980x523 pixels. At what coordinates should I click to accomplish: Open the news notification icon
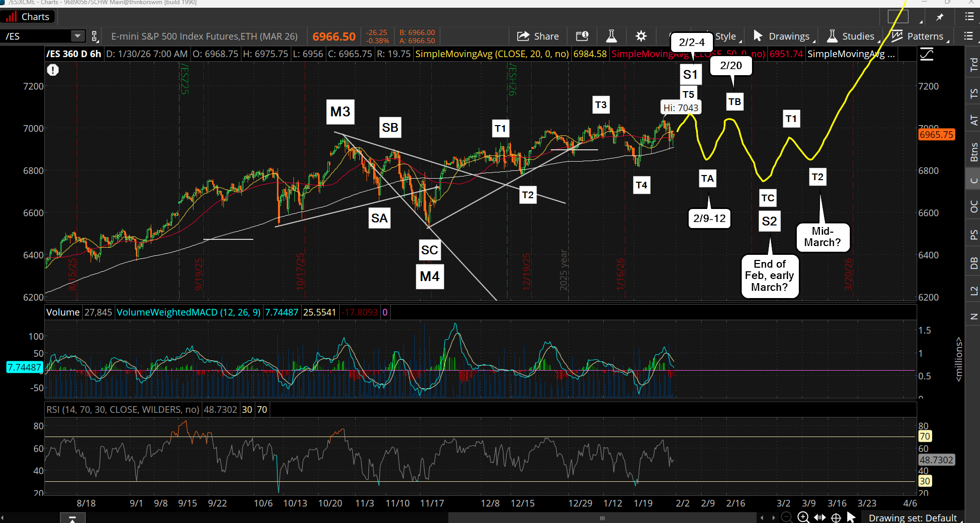point(582,36)
